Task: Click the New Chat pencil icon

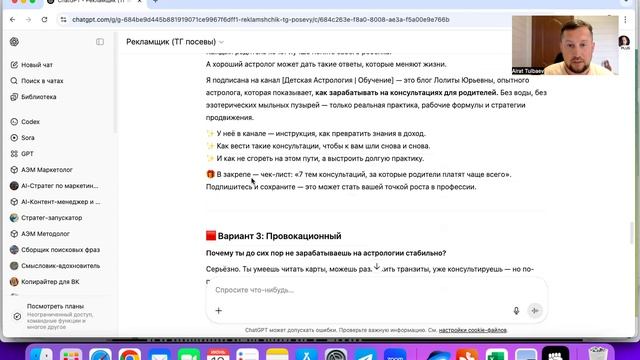Action: pos(14,65)
